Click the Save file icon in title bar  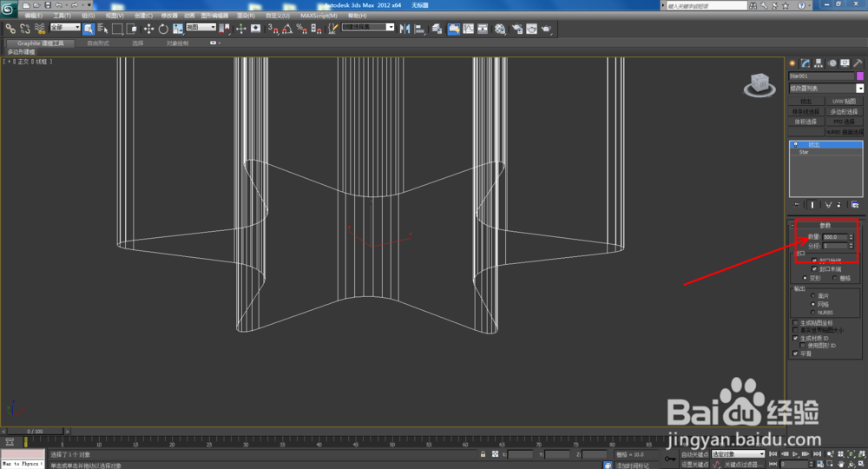point(48,5)
